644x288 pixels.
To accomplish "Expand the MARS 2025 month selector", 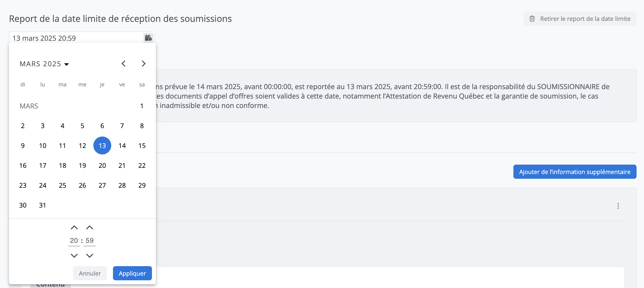I will pos(44,64).
